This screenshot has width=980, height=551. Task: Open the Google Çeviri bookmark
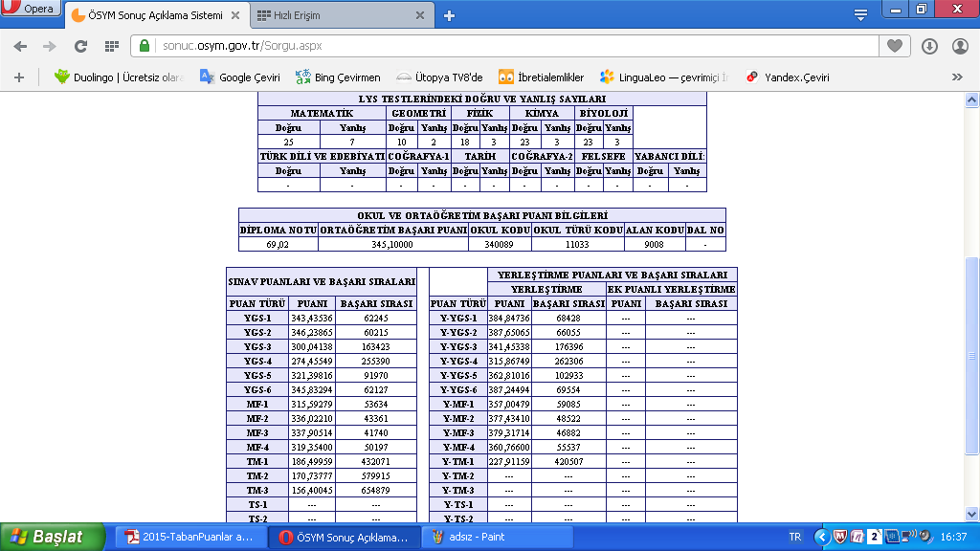[239, 77]
